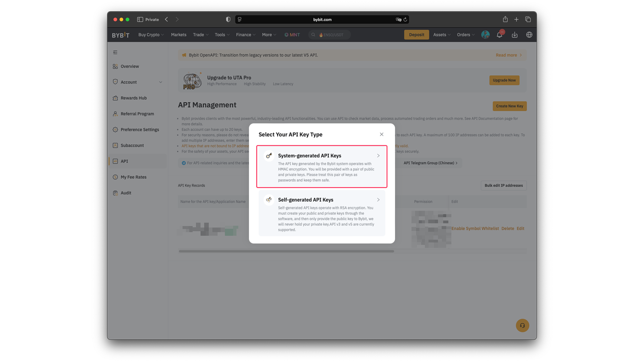The width and height of the screenshot is (644, 362).
Task: Reload the page with the refresh icon
Action: click(405, 19)
